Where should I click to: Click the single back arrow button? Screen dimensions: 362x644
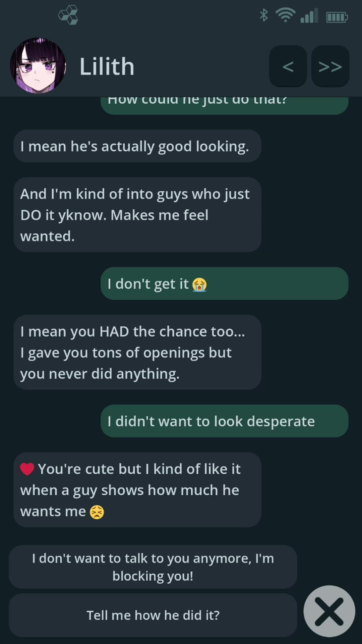click(x=288, y=66)
